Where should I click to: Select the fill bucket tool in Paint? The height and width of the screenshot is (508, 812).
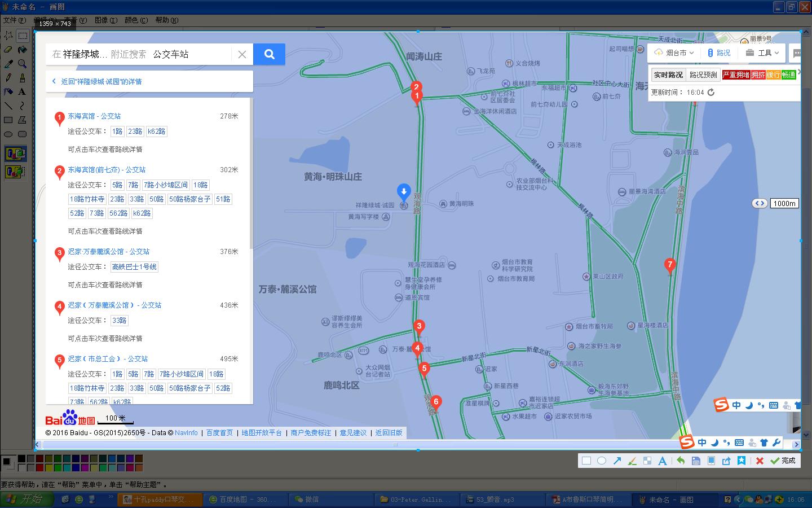click(23, 50)
